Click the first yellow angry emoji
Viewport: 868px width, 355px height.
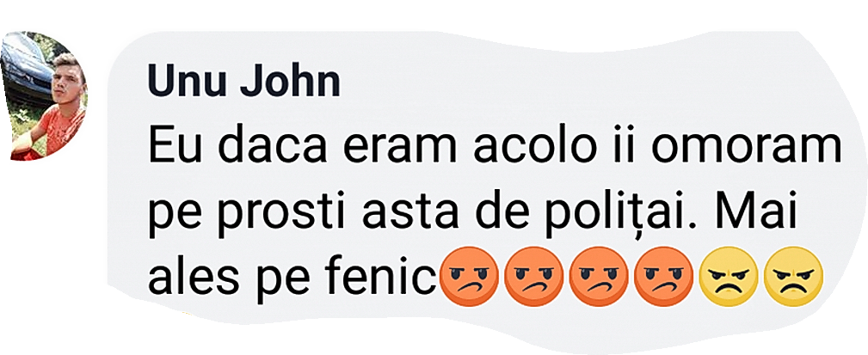click(x=728, y=277)
